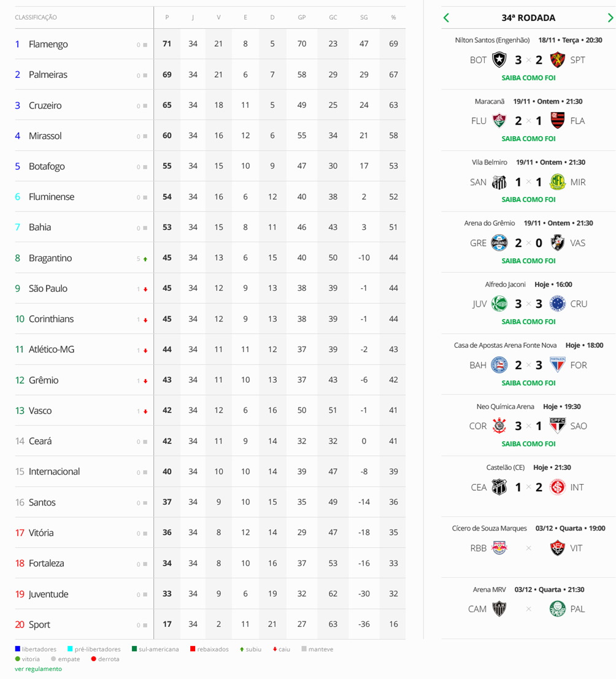The height and width of the screenshot is (679, 616).
Task: Click the Fluminense crest in Maracanã match
Action: point(499,121)
